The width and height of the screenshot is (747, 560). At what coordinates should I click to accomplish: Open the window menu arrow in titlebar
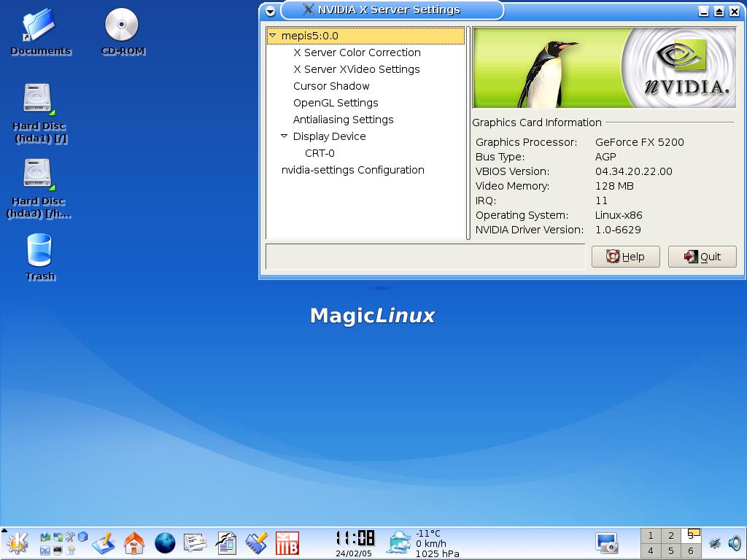tap(270, 11)
